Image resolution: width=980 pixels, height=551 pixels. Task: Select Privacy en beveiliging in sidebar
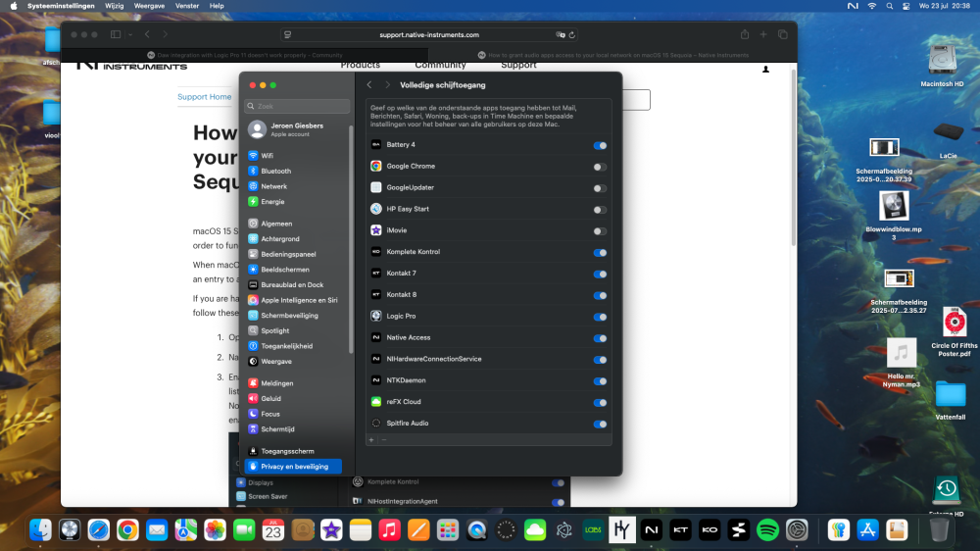click(294, 467)
